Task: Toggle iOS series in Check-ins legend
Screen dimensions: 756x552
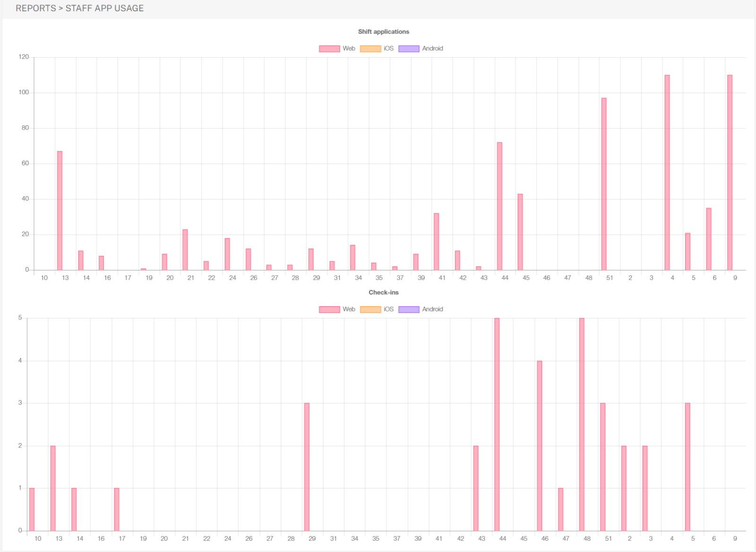Action: click(377, 310)
